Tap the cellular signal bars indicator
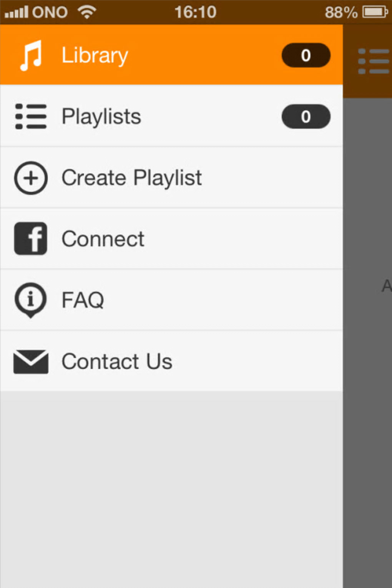392x588 pixels. coord(17,12)
